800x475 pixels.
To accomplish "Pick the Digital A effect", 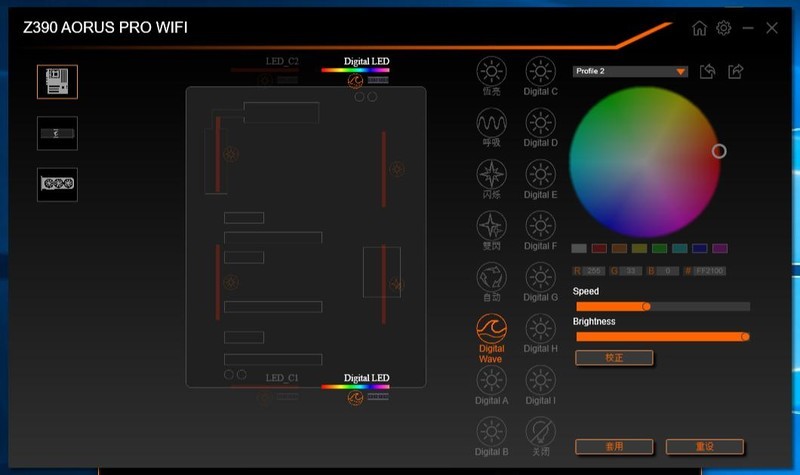I will pos(491,381).
